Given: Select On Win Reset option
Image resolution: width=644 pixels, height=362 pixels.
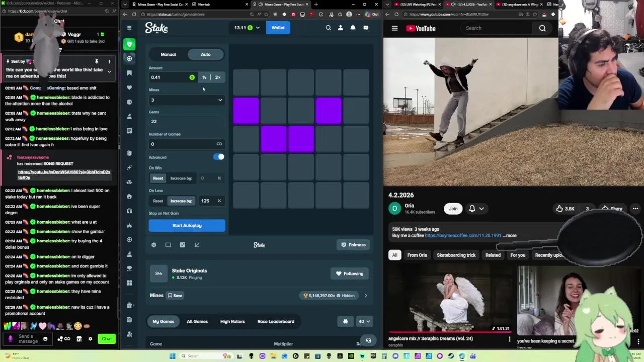Looking at the screenshot, I should coord(158,178).
